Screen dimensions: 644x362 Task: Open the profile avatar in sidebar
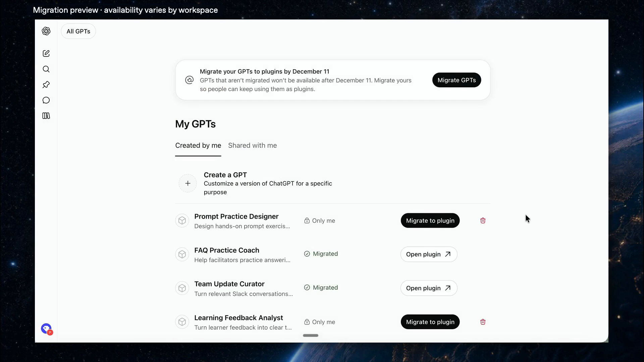[47, 329]
